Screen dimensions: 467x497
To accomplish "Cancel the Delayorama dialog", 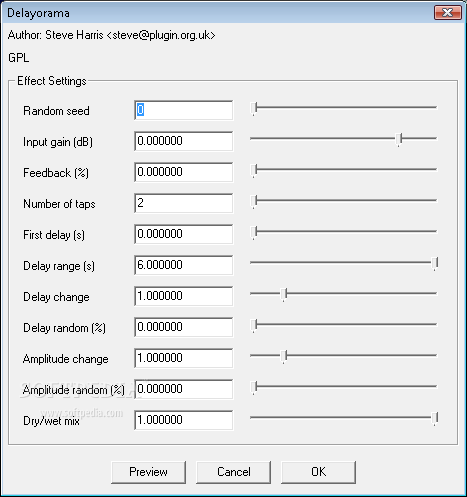I will [x=233, y=472].
